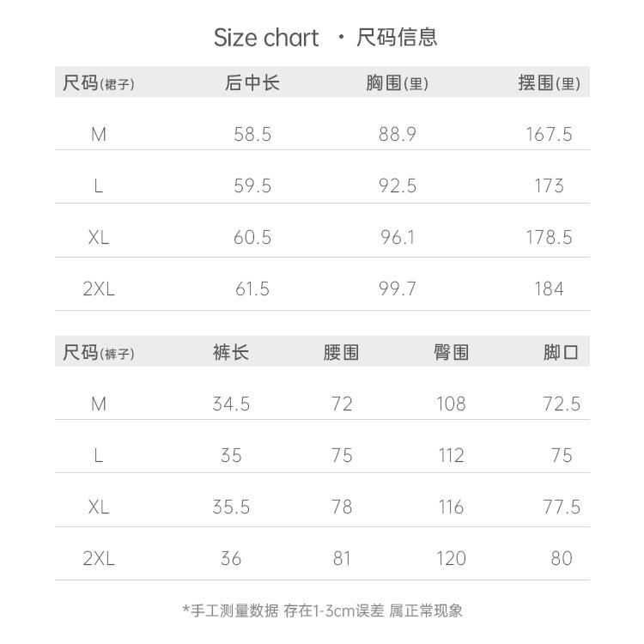Select the 尺码信息 heading text

pos(397,37)
